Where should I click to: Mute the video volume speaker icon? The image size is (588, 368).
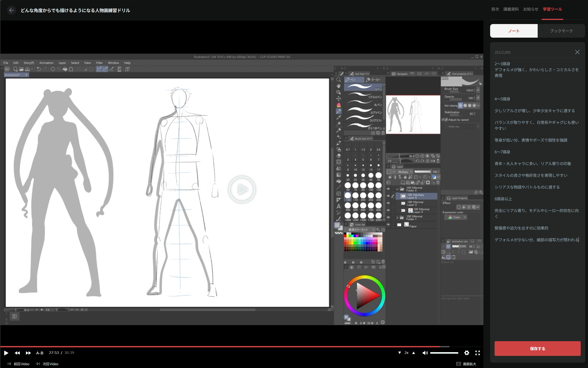pos(425,353)
